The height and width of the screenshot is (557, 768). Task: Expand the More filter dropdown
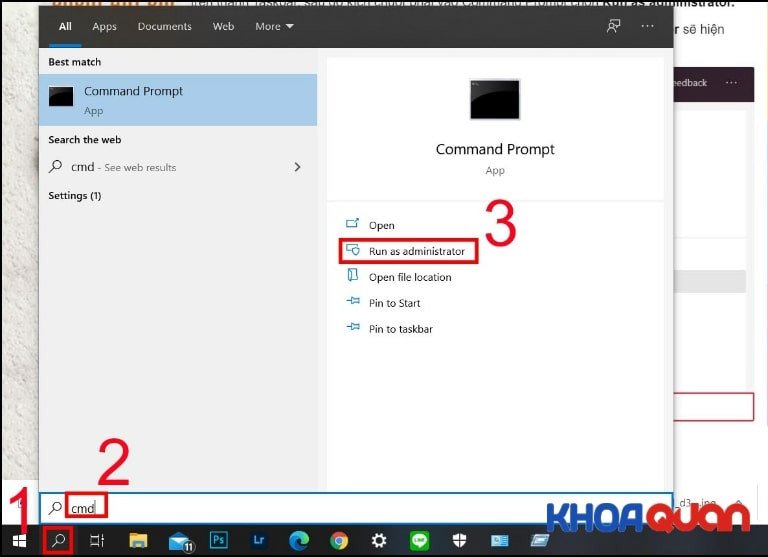click(x=274, y=26)
